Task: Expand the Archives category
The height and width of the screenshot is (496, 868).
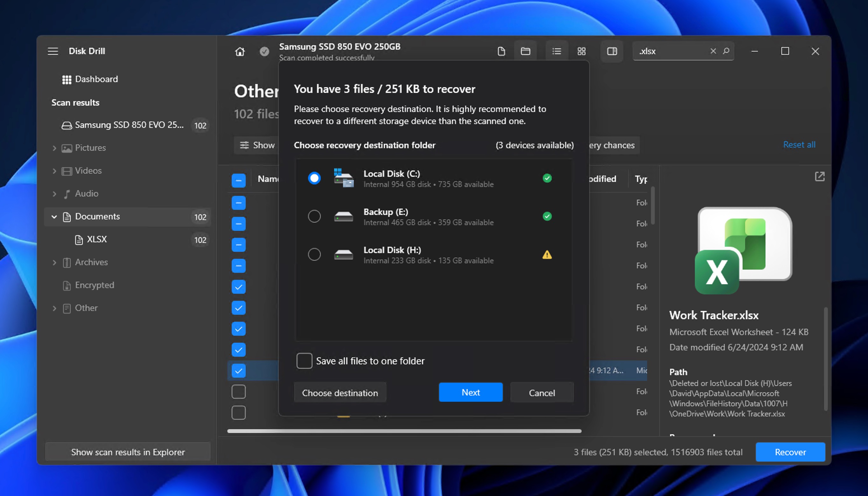Action: coord(54,263)
